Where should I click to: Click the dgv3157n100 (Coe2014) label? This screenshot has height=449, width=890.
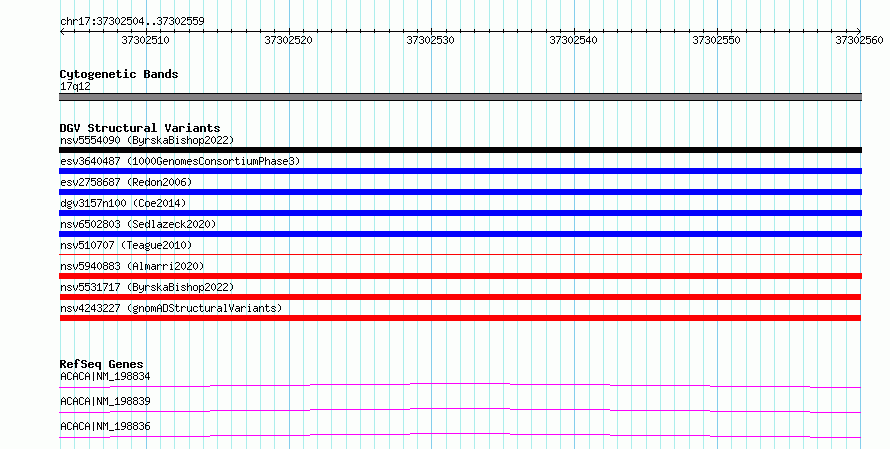pyautogui.click(x=123, y=203)
